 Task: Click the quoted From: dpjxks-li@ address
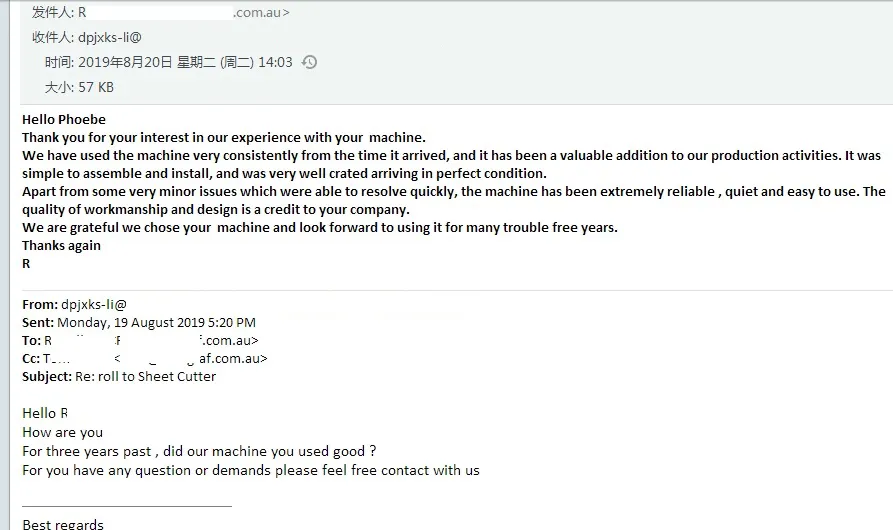(94, 304)
